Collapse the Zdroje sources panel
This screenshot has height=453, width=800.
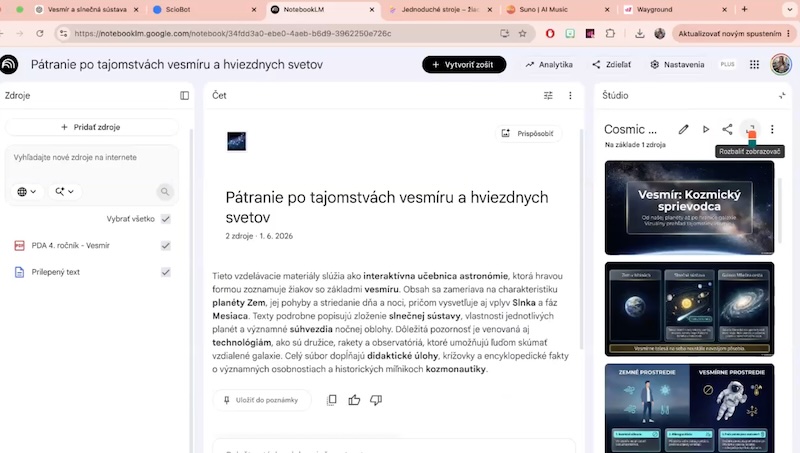point(185,95)
